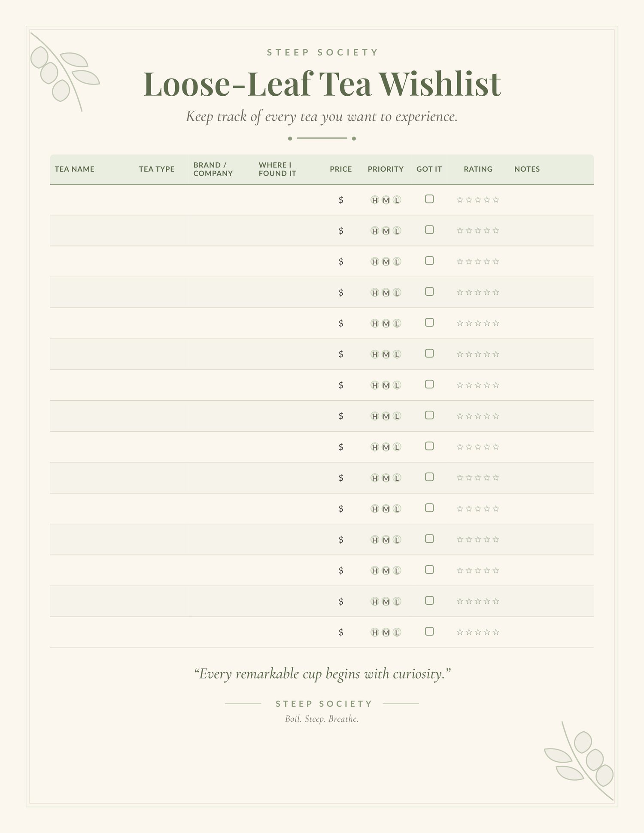The height and width of the screenshot is (833, 644).
Task: Choose the L priority circle in third row
Action: tap(397, 262)
